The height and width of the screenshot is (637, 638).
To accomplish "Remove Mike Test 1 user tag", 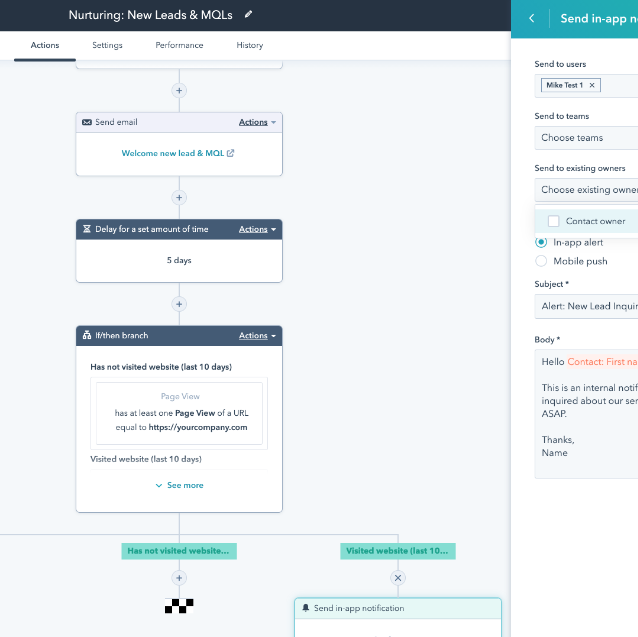I will pos(592,85).
